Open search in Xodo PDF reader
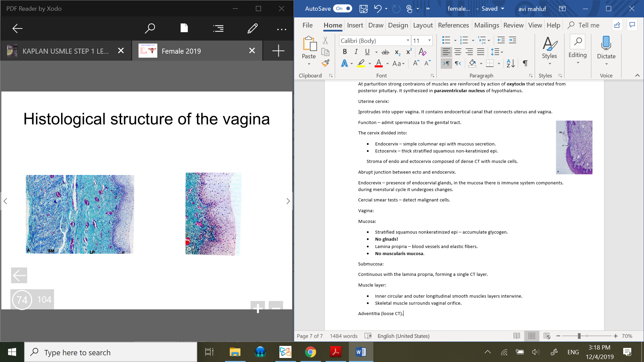The height and width of the screenshot is (362, 644). [150, 28]
